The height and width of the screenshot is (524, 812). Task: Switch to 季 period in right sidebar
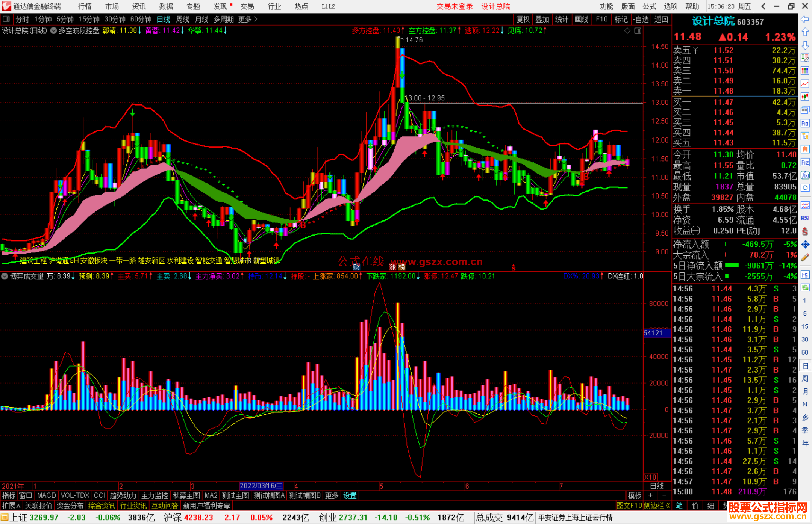tap(805, 430)
